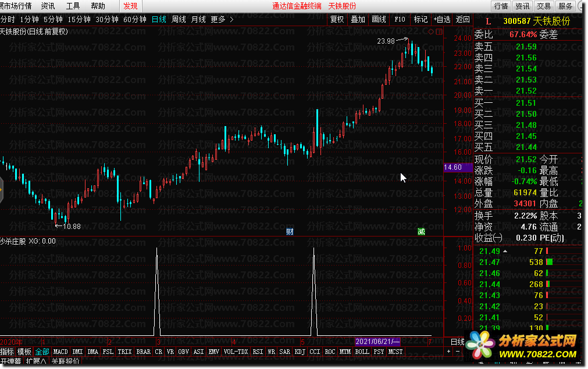Image resolution: width=588 pixels, height=369 pixels.
Task: Click the 300587 天铁股份 stock title
Action: 537,22
